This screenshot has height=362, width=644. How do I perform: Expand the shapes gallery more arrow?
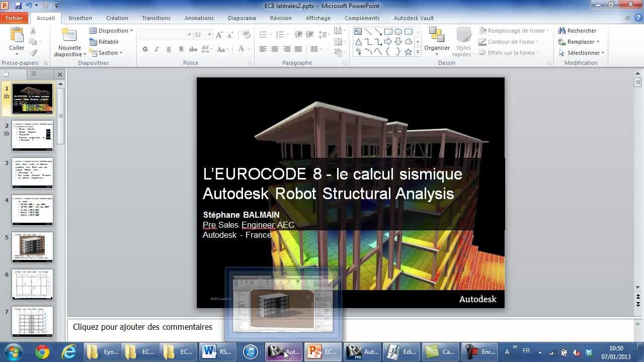[x=418, y=52]
